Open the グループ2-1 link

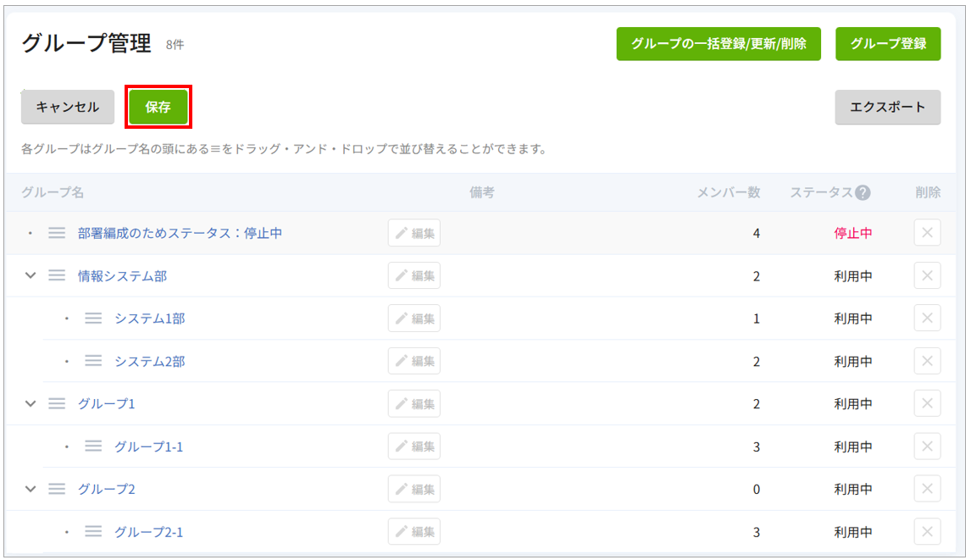pyautogui.click(x=149, y=532)
